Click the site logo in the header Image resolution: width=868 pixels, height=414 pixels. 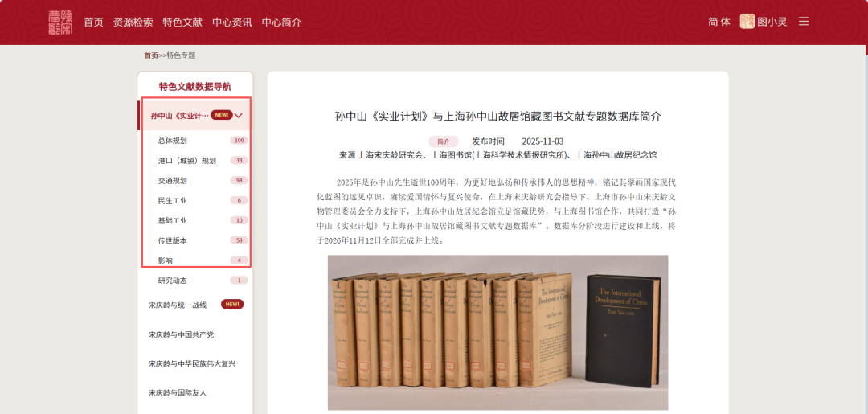coord(59,23)
